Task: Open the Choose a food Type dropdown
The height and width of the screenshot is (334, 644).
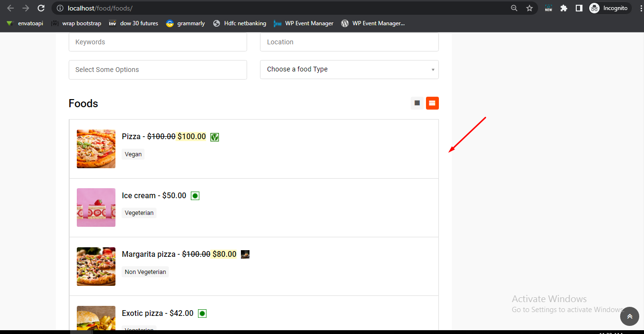Action: (x=349, y=70)
